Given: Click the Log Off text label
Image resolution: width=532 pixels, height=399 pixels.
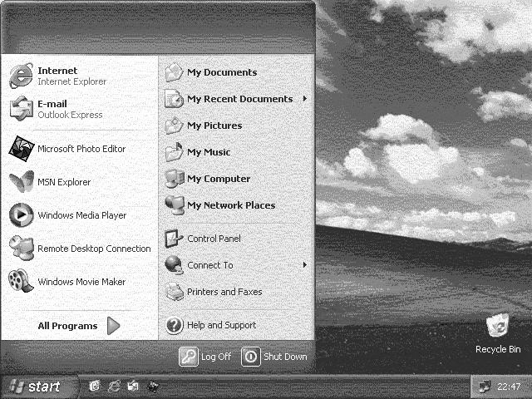Looking at the screenshot, I should click(216, 357).
